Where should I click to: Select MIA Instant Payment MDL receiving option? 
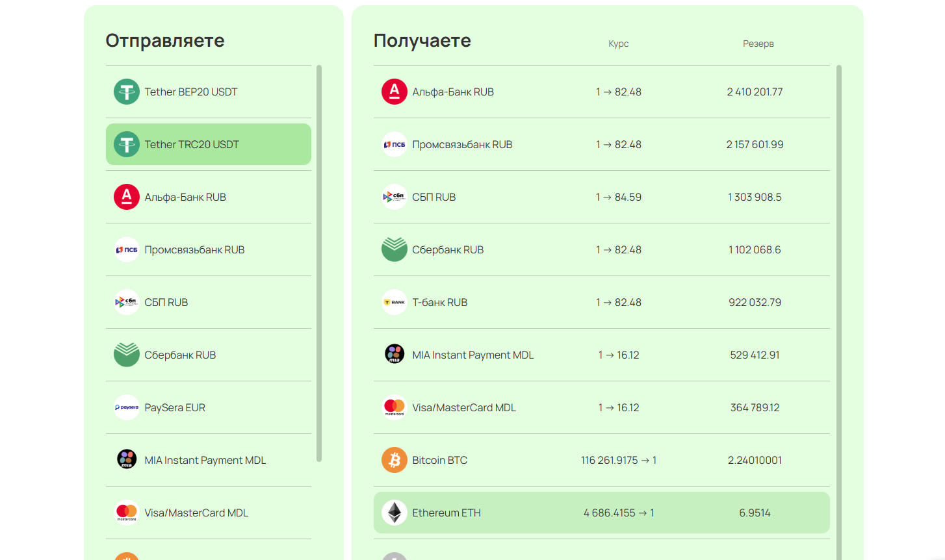pyautogui.click(x=601, y=354)
